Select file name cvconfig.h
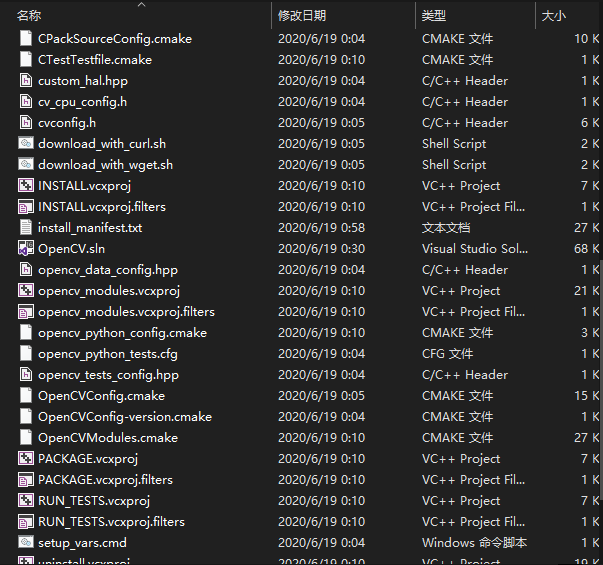Image resolution: width=603 pixels, height=565 pixels. pos(67,123)
